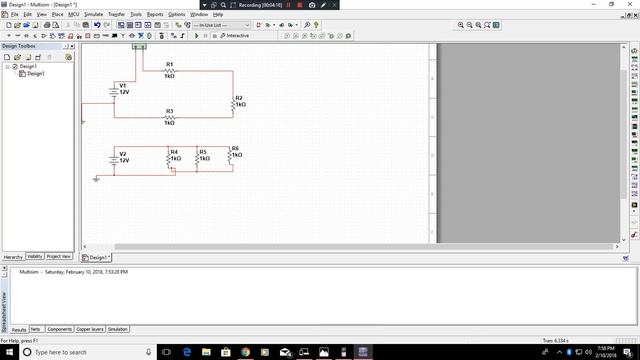Click the Oscilloscope instrument icon
Viewport: 640px width, 360px height.
point(634,76)
